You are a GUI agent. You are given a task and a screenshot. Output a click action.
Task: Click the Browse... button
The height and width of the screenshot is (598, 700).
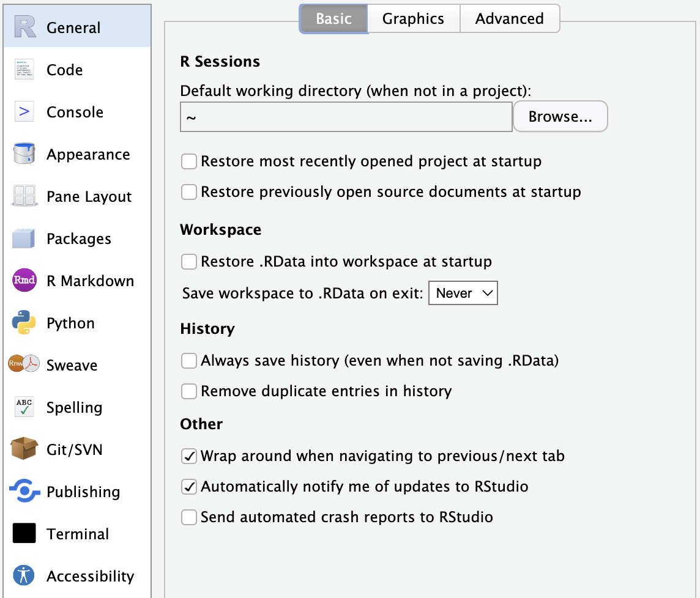pyautogui.click(x=560, y=116)
